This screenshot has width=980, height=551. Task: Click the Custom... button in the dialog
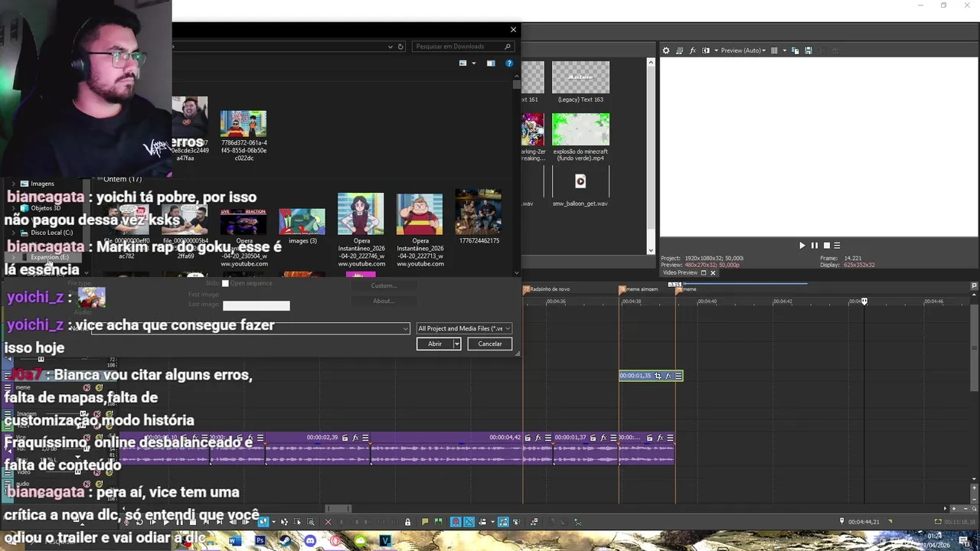tap(384, 285)
